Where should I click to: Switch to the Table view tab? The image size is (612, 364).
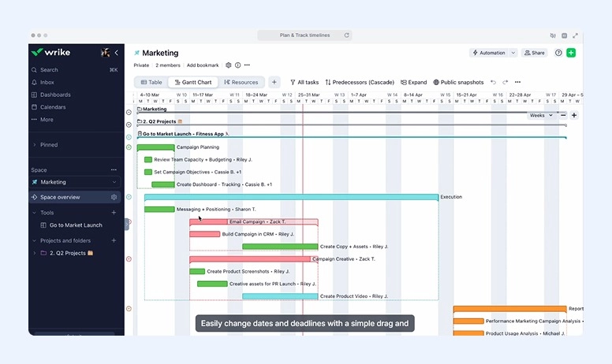pos(151,82)
